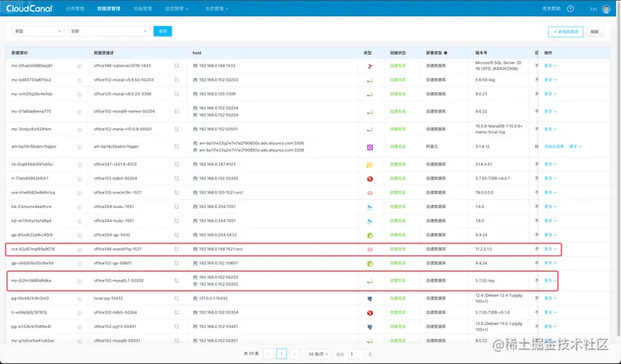This screenshot has width=621, height=364.
Task: Click next page arrow in pagination
Action: point(294,353)
